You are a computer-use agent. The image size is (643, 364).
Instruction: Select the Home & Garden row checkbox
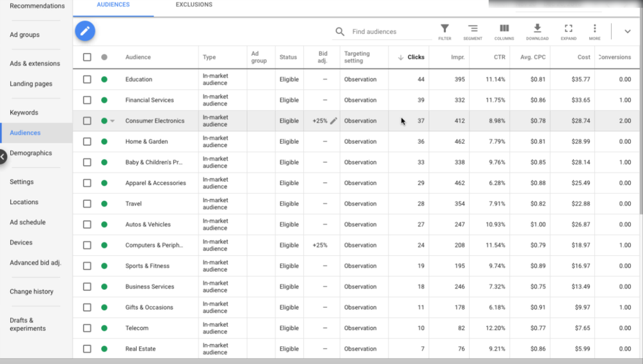pos(87,141)
